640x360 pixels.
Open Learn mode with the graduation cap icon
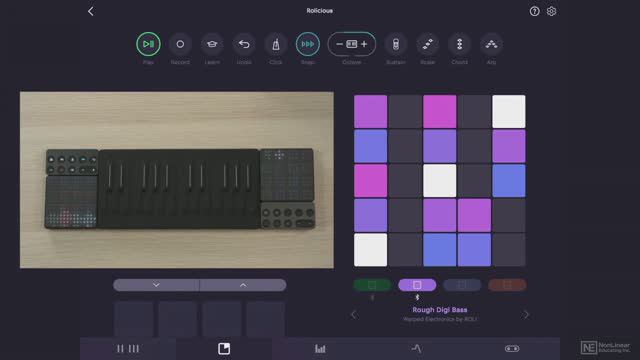212,44
